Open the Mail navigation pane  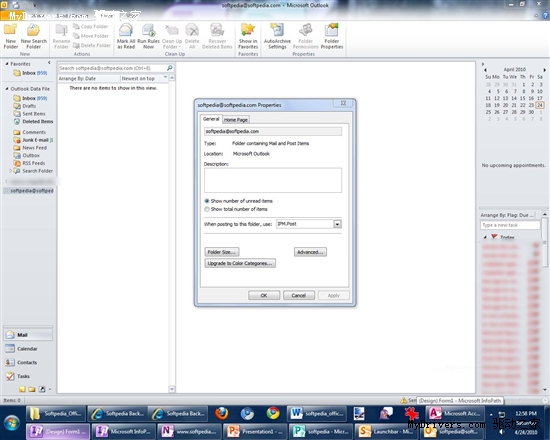pyautogui.click(x=28, y=335)
